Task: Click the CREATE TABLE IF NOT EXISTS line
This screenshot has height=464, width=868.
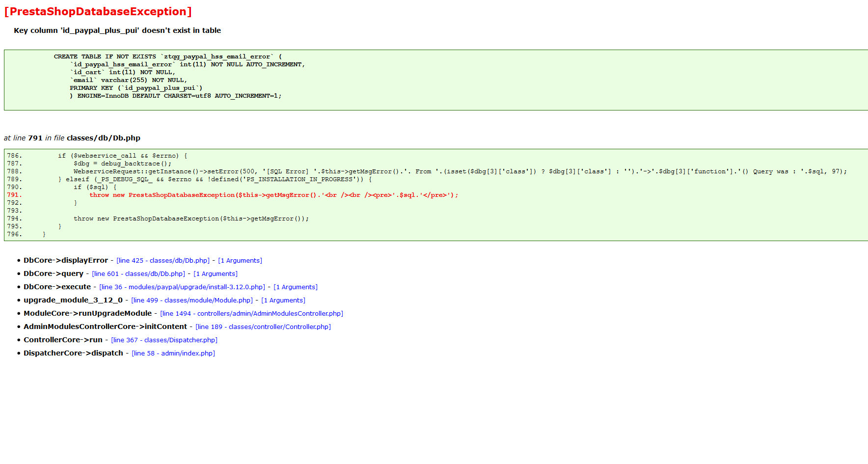Action: pos(168,56)
